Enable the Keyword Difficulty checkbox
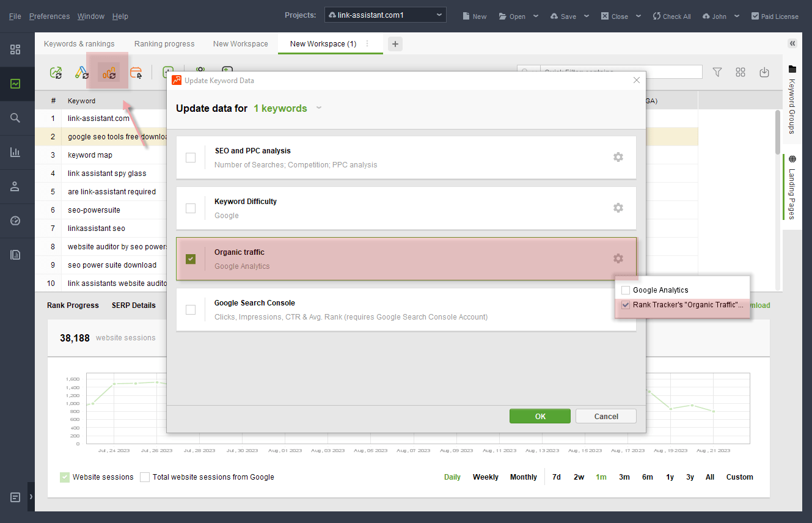This screenshot has width=812, height=523. (x=191, y=208)
